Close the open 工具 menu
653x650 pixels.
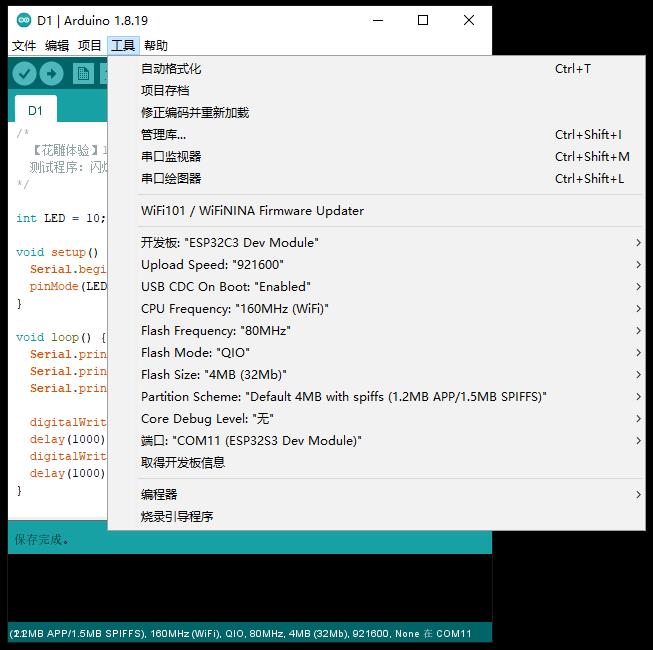point(123,45)
